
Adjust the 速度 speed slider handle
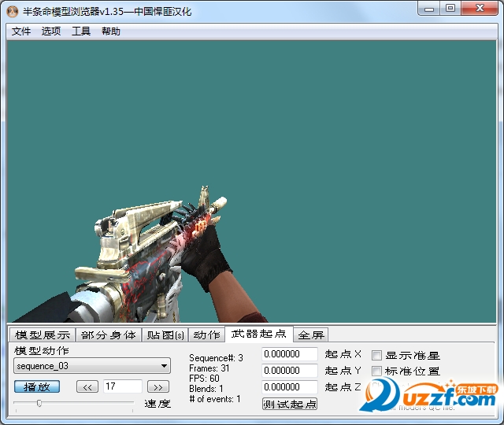39,403
